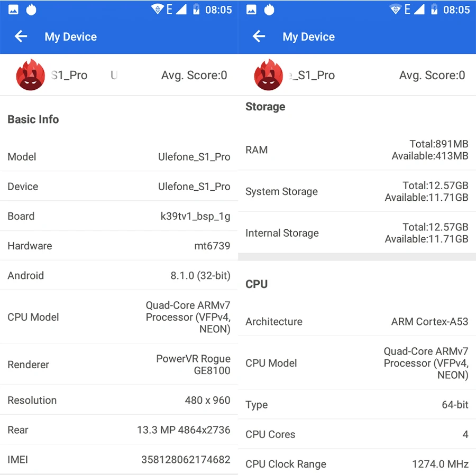Select the Type value 64-bit
476x475 pixels.
[455, 405]
